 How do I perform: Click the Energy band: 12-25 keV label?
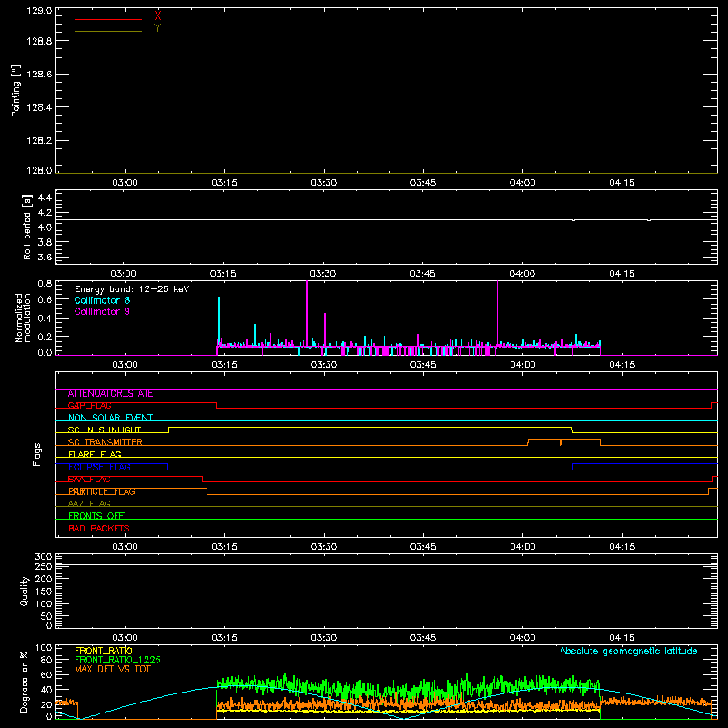[x=132, y=289]
